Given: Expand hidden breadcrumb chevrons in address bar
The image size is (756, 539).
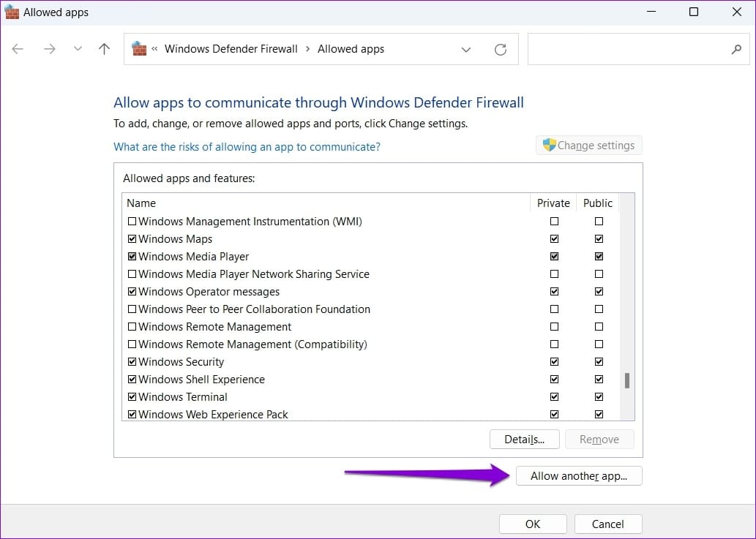Looking at the screenshot, I should tap(154, 49).
